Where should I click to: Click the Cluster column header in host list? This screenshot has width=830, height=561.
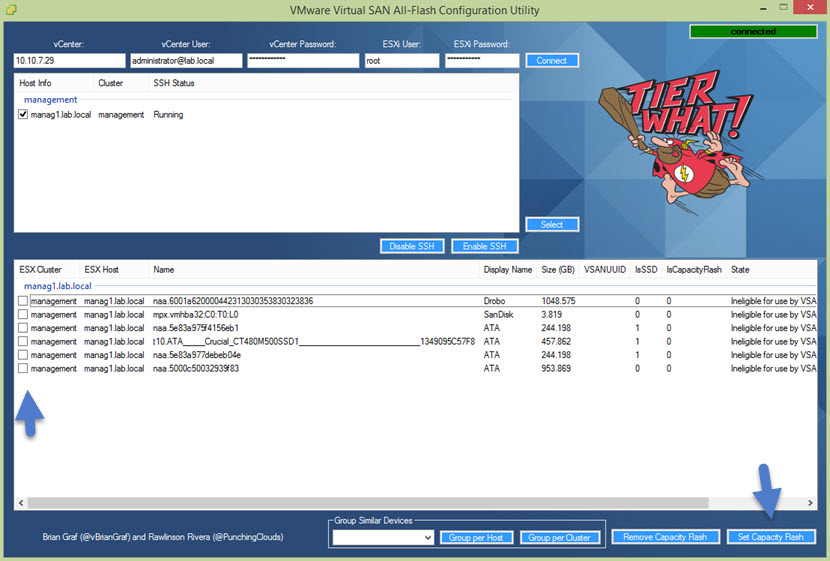tap(121, 83)
